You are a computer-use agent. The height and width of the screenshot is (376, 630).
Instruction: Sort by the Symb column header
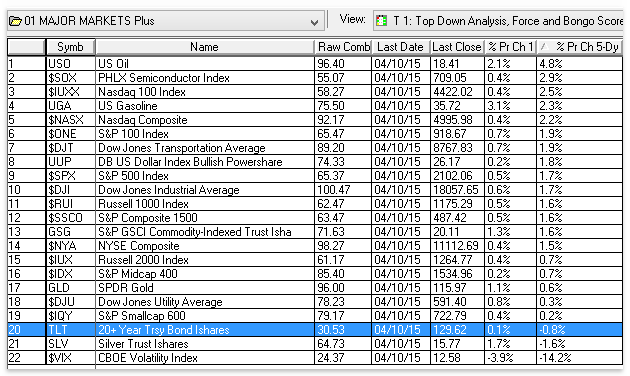[71, 47]
